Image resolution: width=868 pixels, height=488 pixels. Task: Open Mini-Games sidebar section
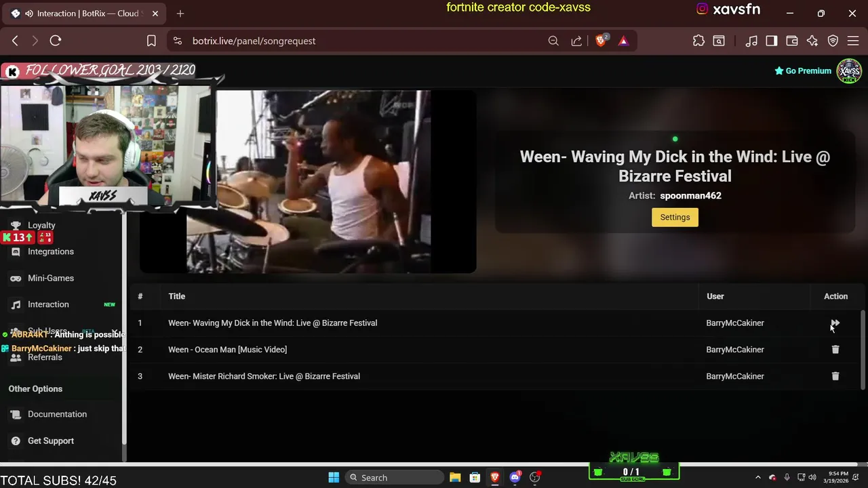click(51, 278)
